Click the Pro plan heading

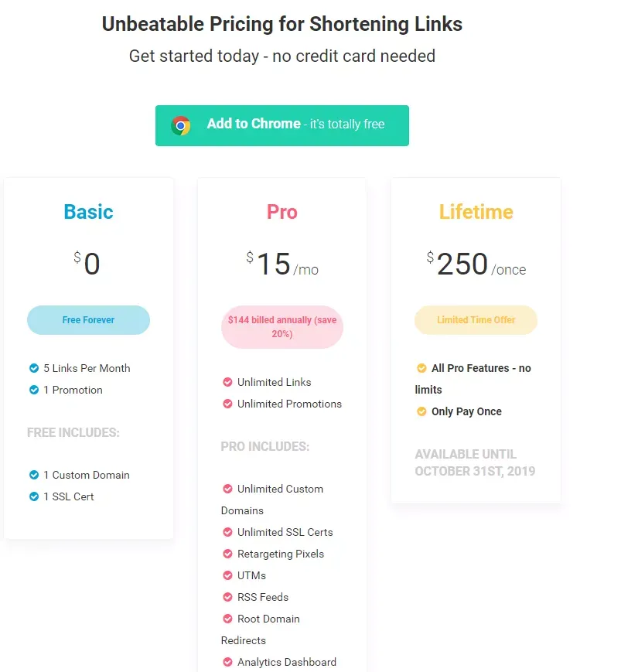282,212
